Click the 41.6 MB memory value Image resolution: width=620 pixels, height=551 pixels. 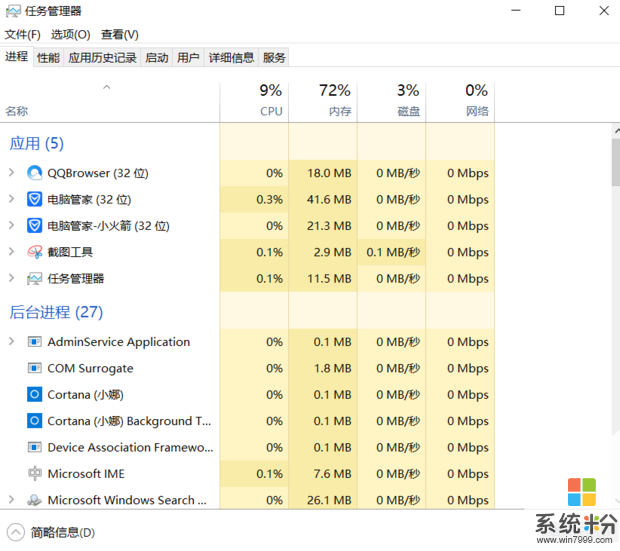(x=329, y=199)
